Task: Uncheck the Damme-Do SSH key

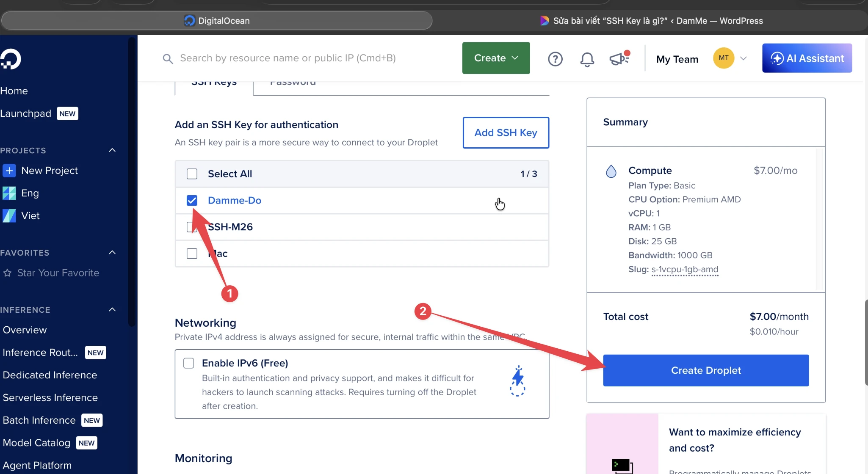Action: [192, 200]
